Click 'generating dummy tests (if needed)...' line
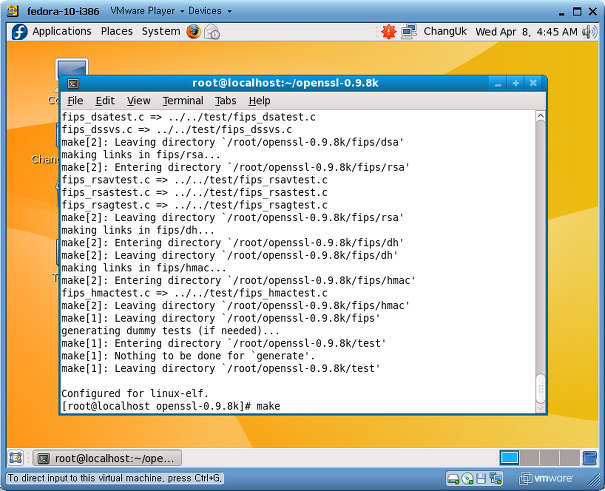 (170, 331)
